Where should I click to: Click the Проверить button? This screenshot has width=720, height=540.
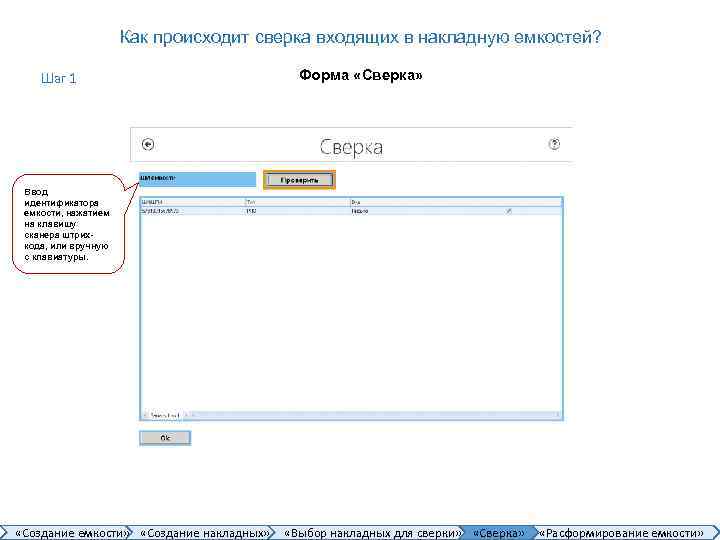click(x=299, y=180)
